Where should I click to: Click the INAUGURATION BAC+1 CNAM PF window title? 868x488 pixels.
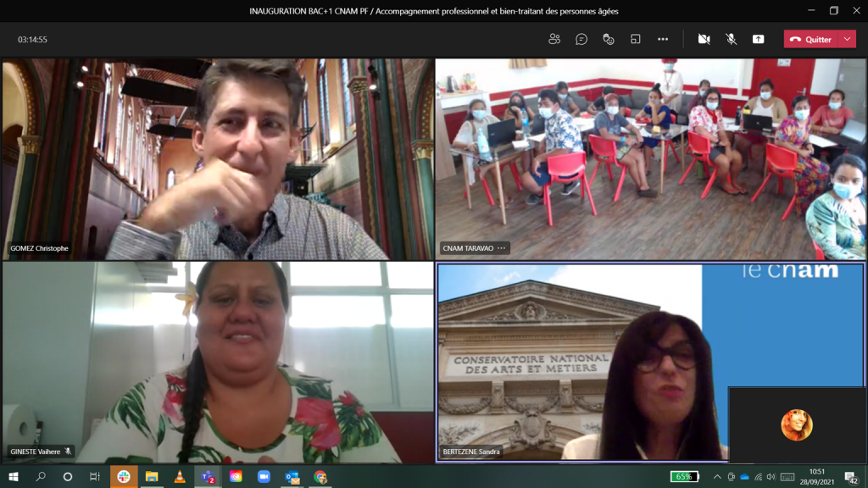pos(434,11)
